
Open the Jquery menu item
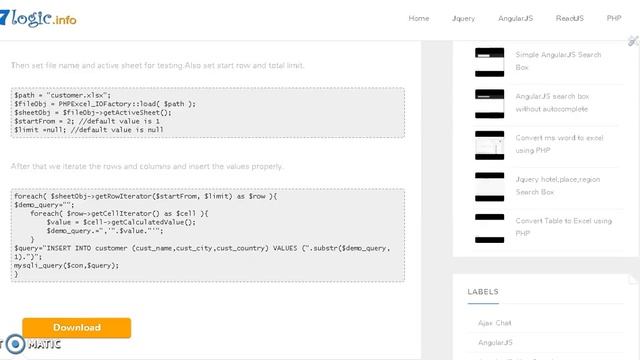(x=463, y=18)
